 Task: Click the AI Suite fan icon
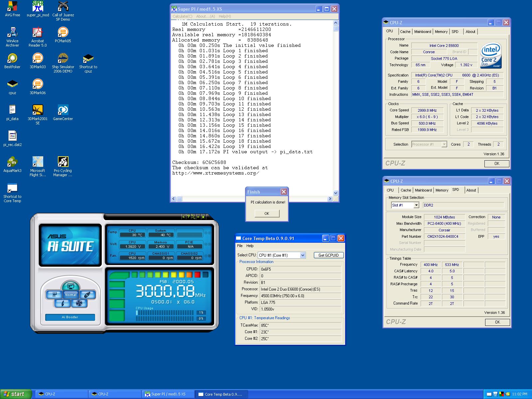pyautogui.click(x=79, y=303)
